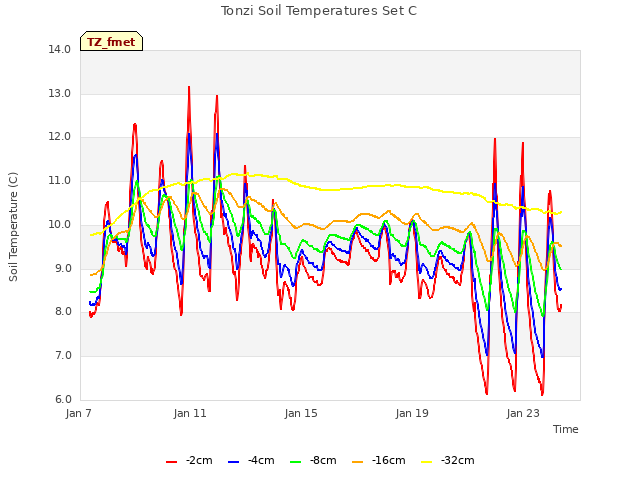Click the red line's highest peak near Jan 11
The width and height of the screenshot is (640, 480).
pyautogui.click(x=189, y=87)
